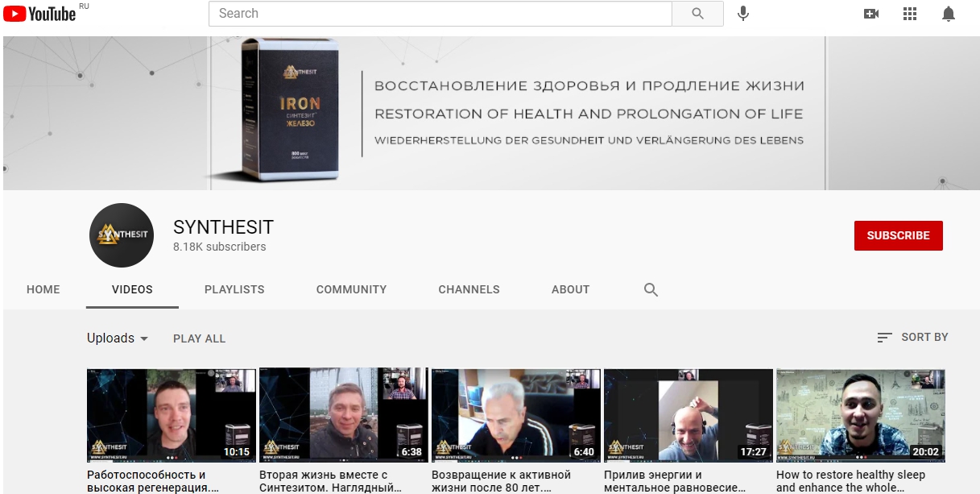Open the YouTube home logo
Image resolution: width=980 pixels, height=494 pixels.
pos(39,14)
